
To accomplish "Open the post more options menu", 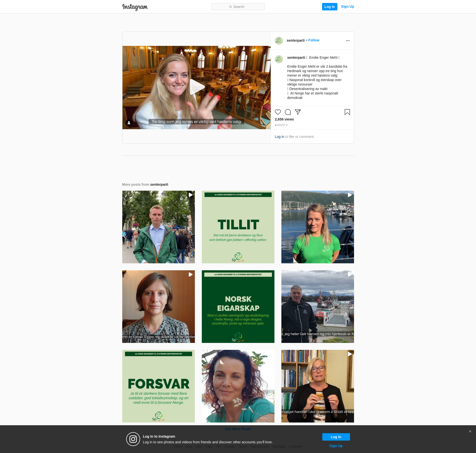I will point(348,41).
